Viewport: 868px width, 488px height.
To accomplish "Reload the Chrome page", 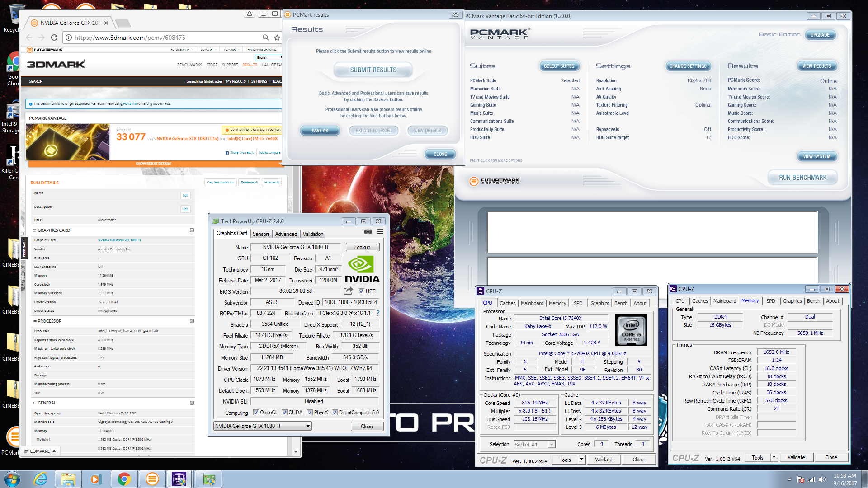I will tap(54, 38).
